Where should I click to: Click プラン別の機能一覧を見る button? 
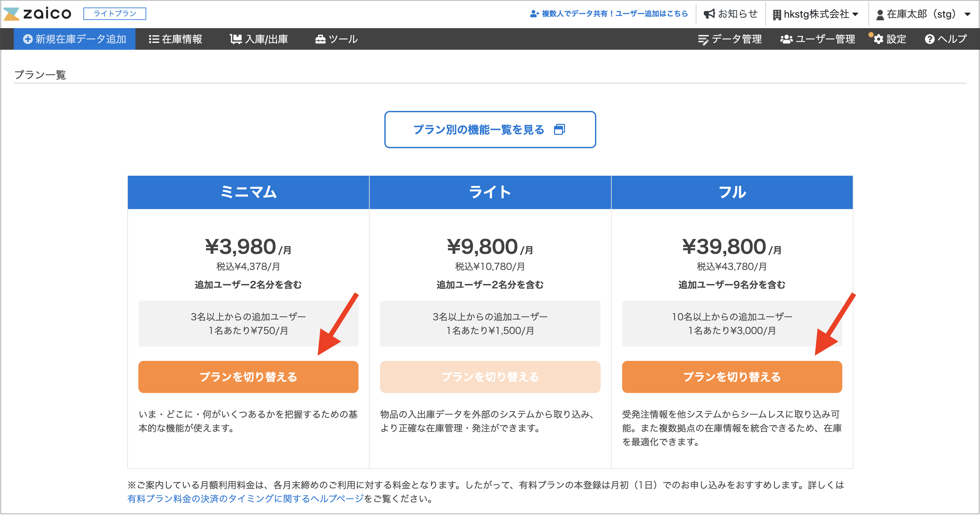pos(490,130)
